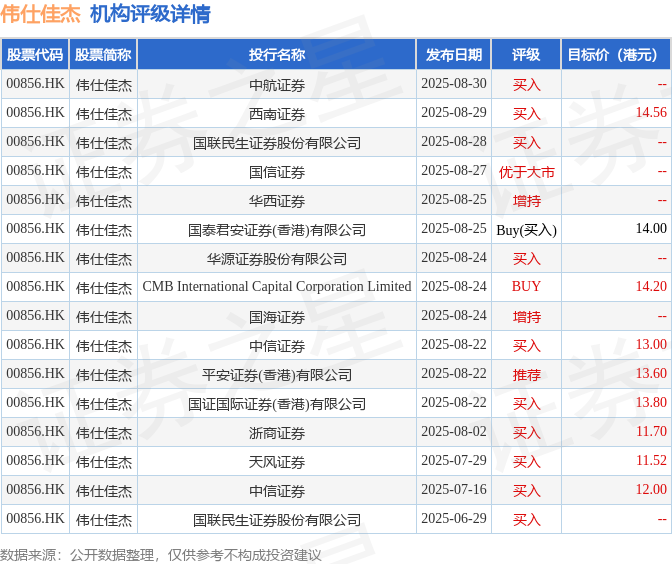This screenshot has width=672, height=564.
Task: Click the date 2025-07-16
Action: (x=453, y=489)
